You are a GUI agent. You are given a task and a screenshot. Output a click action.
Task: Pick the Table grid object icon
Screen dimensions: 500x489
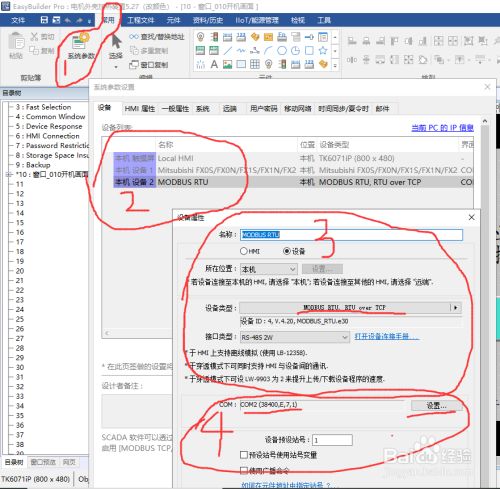(255, 64)
